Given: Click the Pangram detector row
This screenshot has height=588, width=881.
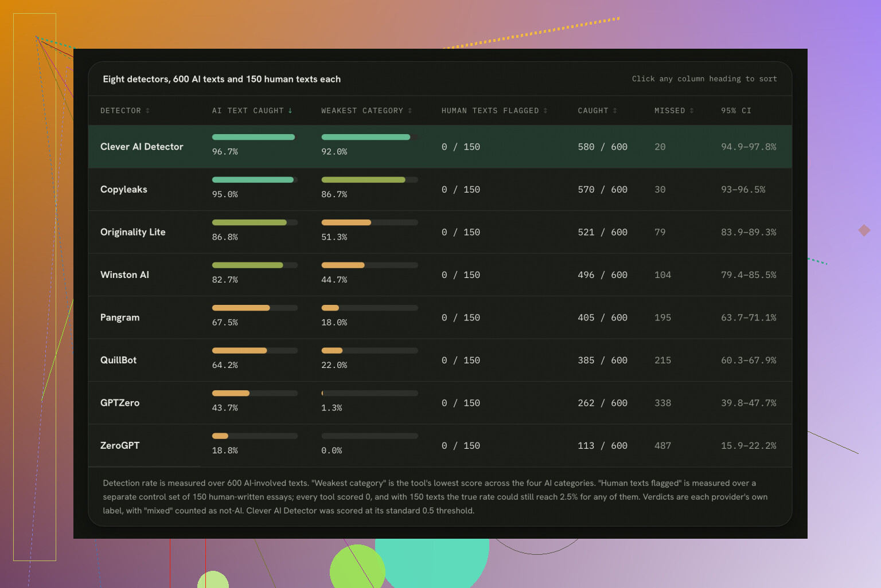Looking at the screenshot, I should [x=440, y=317].
